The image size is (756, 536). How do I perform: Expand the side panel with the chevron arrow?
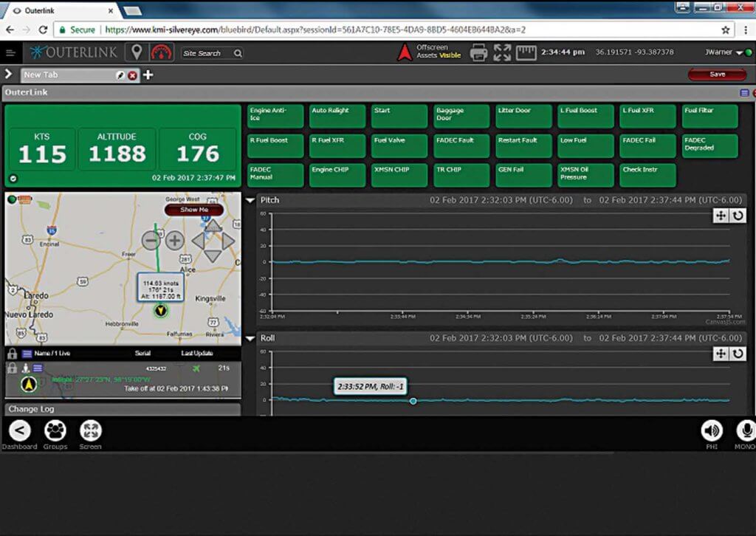coord(8,74)
